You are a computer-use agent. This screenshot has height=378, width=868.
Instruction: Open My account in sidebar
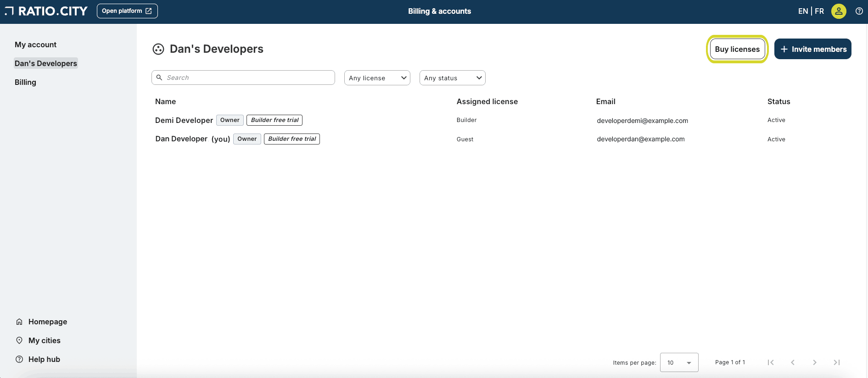coord(35,44)
